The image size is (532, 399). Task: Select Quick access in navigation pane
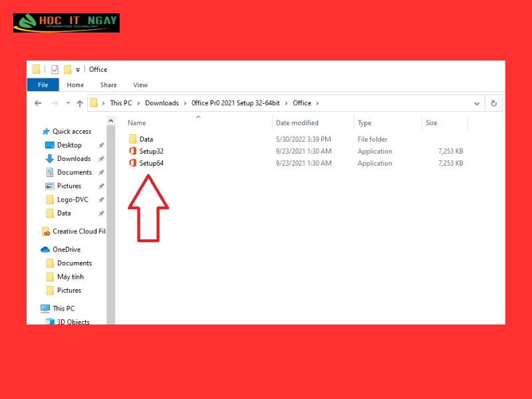72,131
